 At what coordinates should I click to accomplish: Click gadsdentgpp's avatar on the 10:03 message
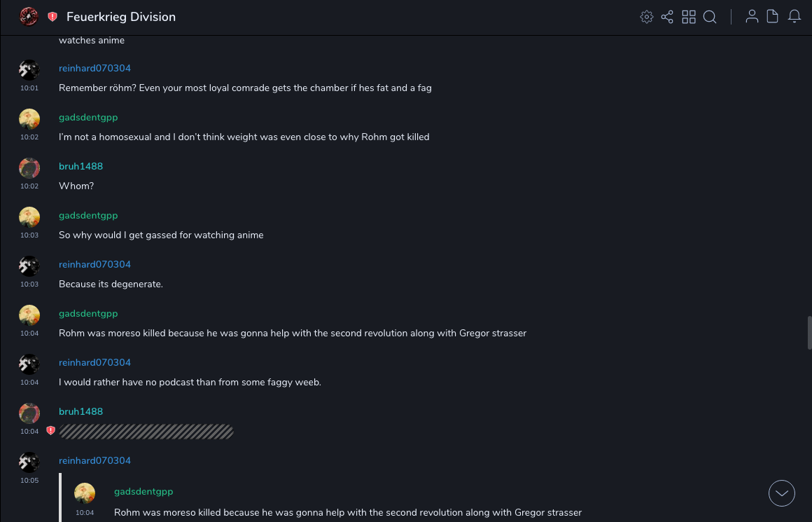[x=29, y=217]
